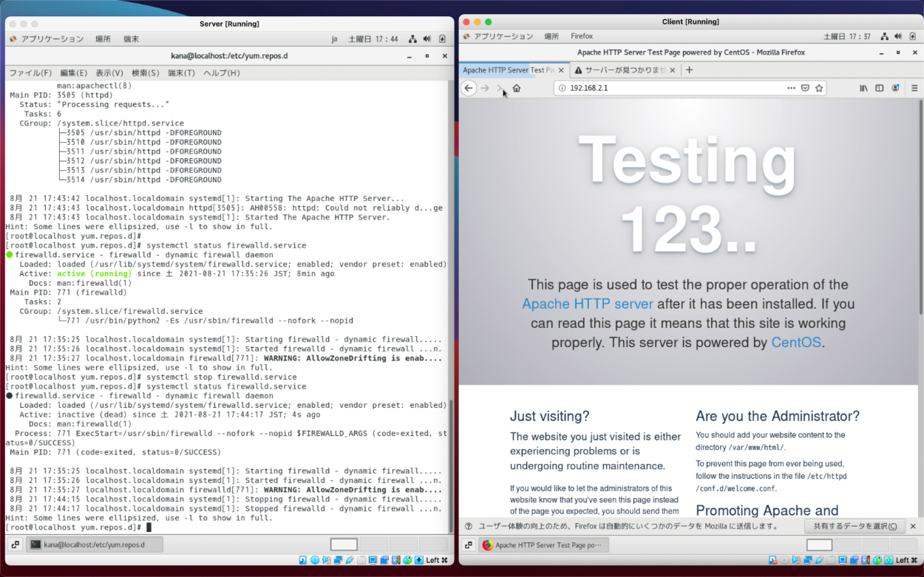The image size is (924, 577).
Task: Open the Firefox Library icon
Action: [863, 88]
